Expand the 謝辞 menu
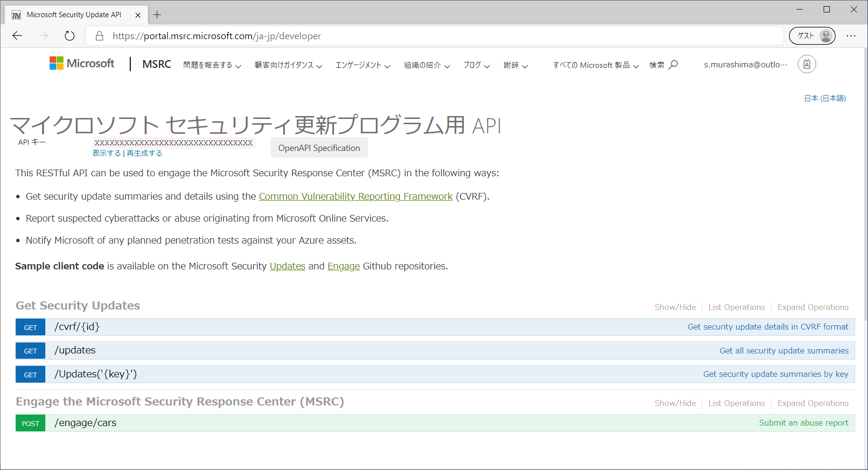This screenshot has height=470, width=868. [x=516, y=65]
